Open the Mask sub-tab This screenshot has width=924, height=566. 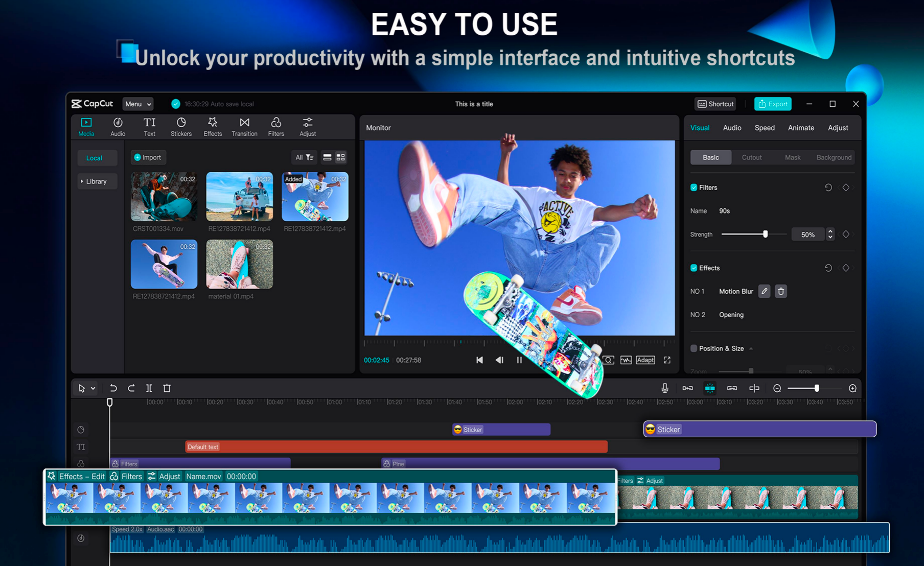point(793,157)
